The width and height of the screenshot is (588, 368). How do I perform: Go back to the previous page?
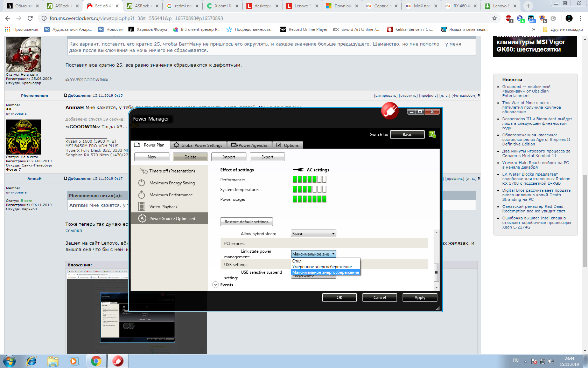tap(8, 18)
